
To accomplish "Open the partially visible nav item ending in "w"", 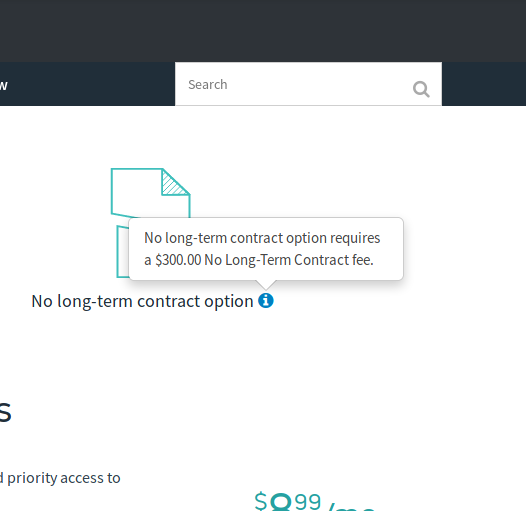I will coord(4,85).
